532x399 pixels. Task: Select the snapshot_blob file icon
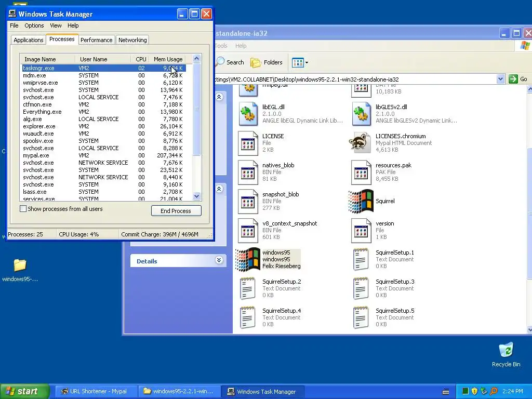[x=248, y=202]
